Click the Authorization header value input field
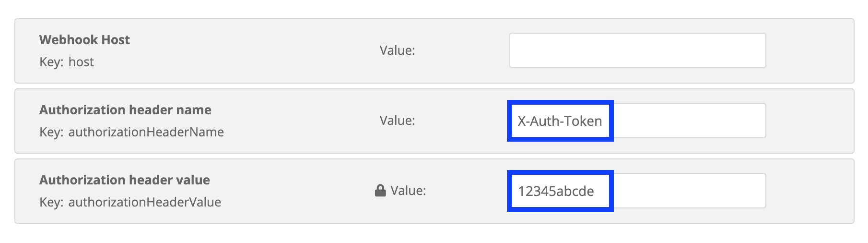868x243 pixels. coord(637,191)
